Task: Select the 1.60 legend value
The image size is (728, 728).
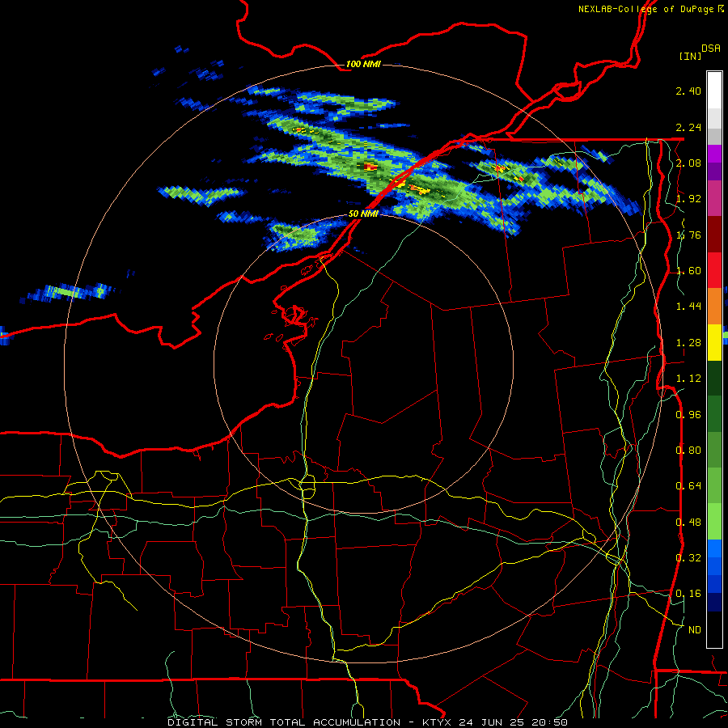Action: click(x=688, y=271)
